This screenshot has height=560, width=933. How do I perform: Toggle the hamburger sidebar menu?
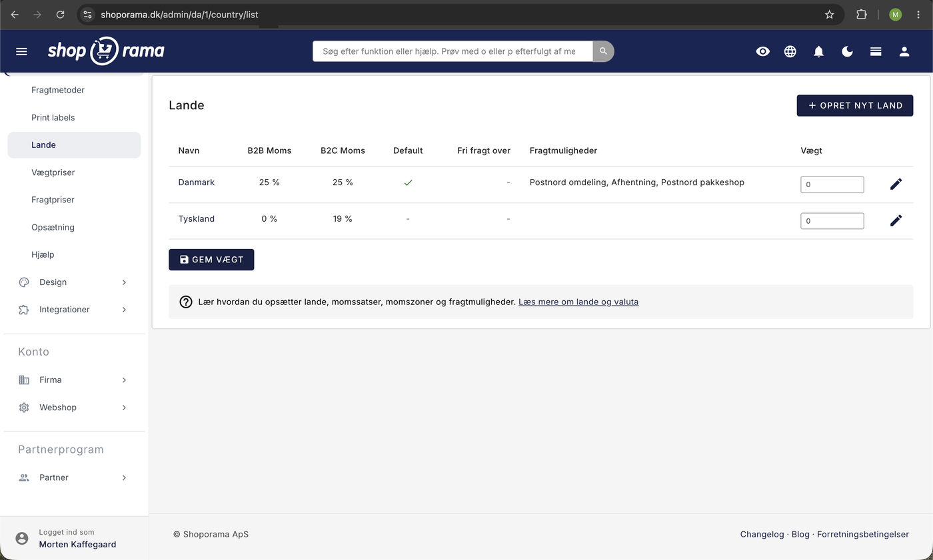pos(21,51)
